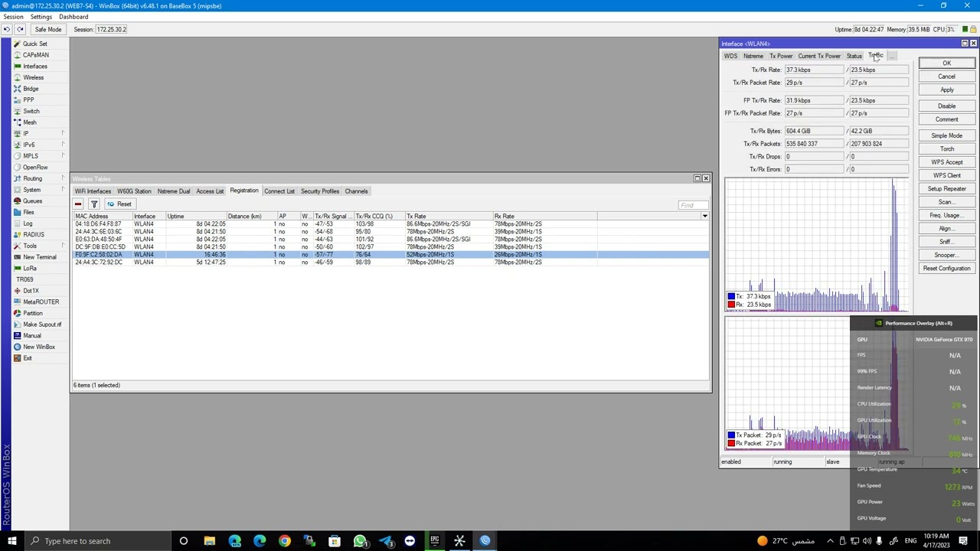980x551 pixels.
Task: Open the Interfaces sidebar item
Action: (x=34, y=66)
